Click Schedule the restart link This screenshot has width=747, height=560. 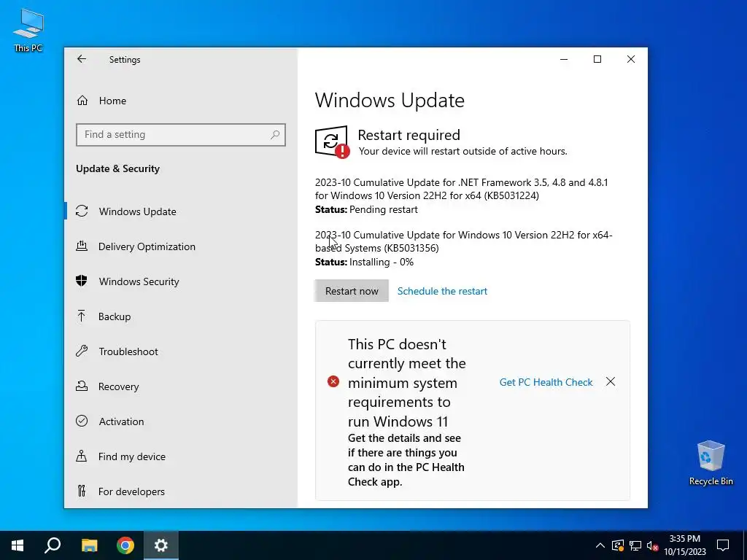[x=442, y=291]
